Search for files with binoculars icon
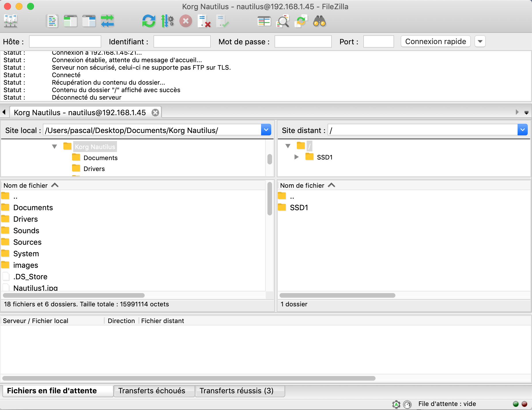The height and width of the screenshot is (410, 532). pos(320,21)
